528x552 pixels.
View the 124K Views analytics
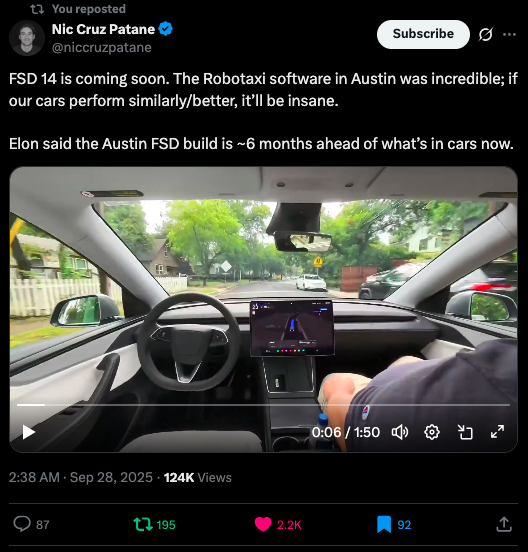click(197, 477)
